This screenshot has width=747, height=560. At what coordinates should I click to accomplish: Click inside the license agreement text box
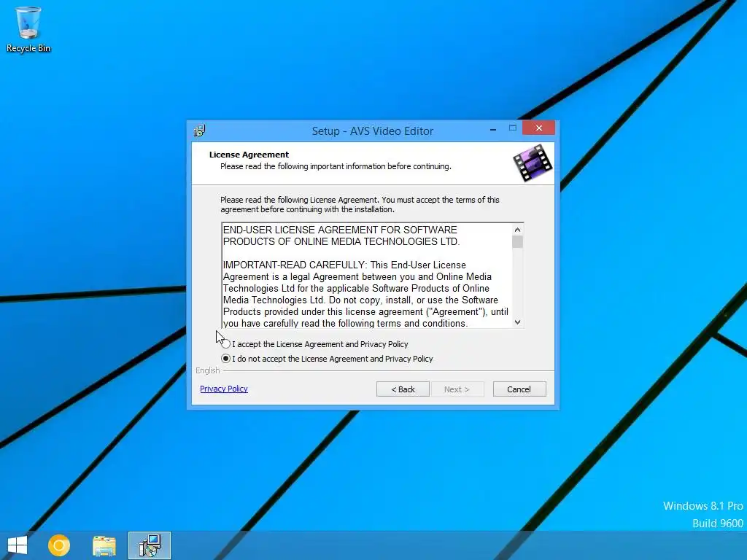pyautogui.click(x=367, y=276)
